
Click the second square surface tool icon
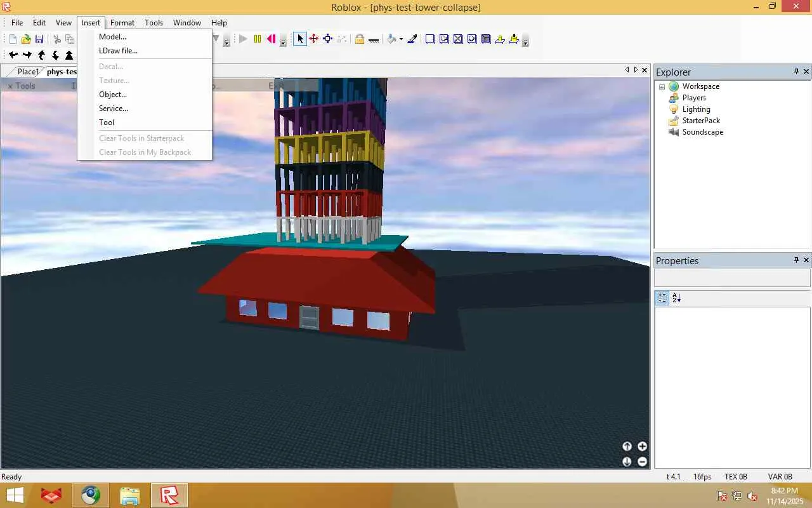(444, 39)
